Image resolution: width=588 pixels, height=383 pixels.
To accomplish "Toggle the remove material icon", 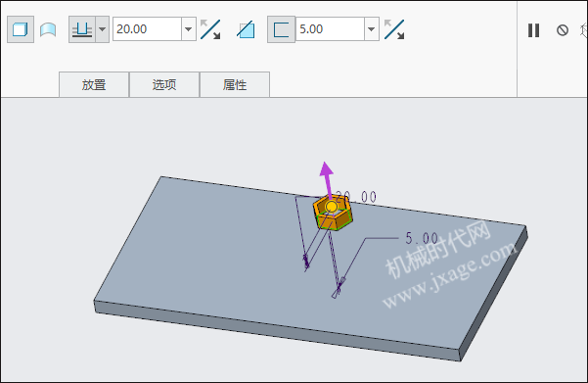I will click(x=246, y=30).
